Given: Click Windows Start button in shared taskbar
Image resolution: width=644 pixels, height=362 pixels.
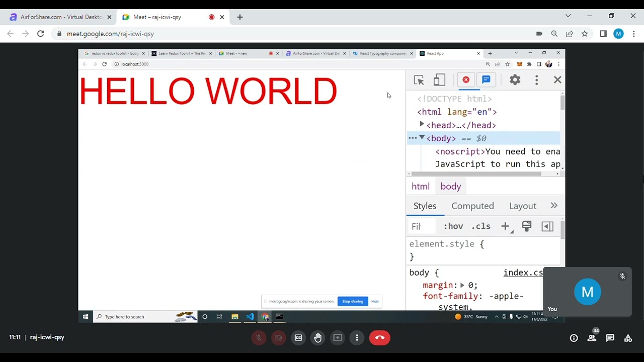Looking at the screenshot, I should 86,317.
